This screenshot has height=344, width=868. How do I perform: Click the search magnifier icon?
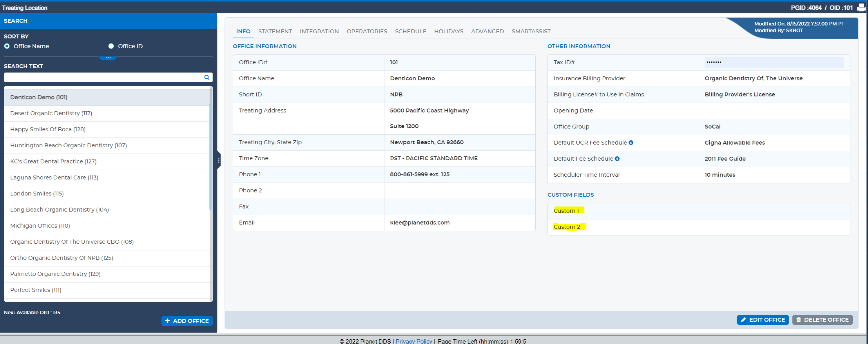click(x=207, y=77)
